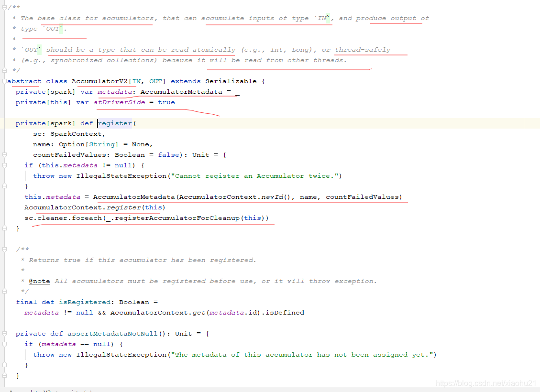Click the isRegistered method name
This screenshot has height=392, width=540.
coord(85,302)
